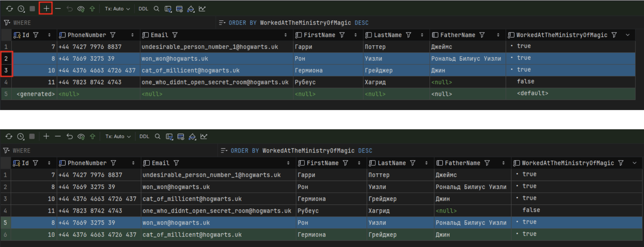This screenshot has width=644, height=247.
Task: Click <default> cell in top grid row 5
Action: (571, 94)
